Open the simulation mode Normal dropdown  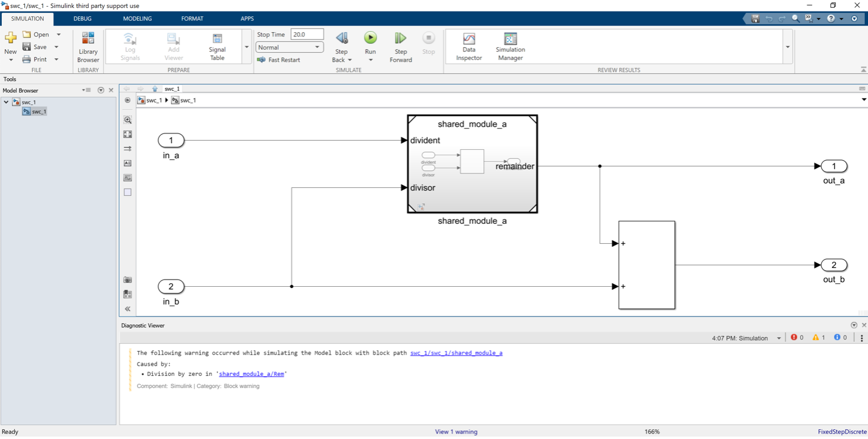pos(290,47)
